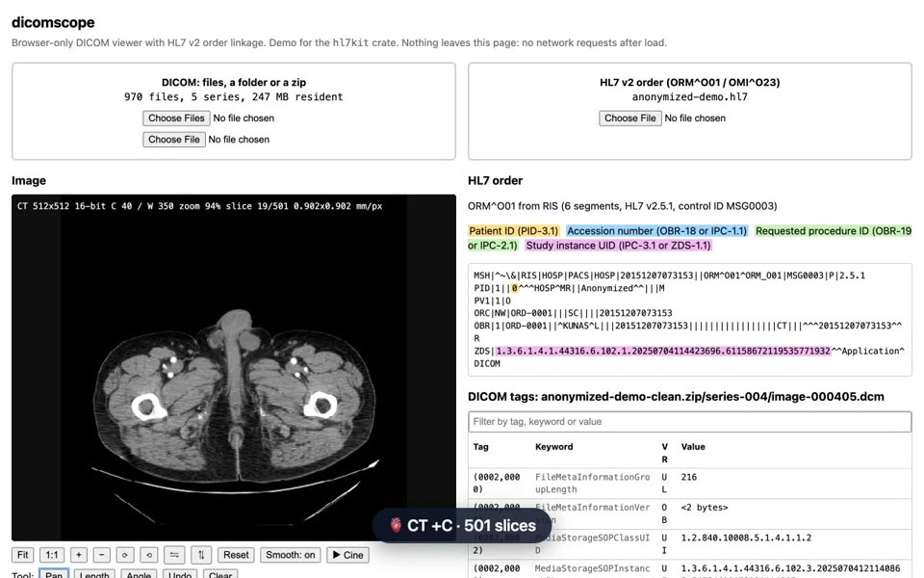Click the anonymized-demo.hl7 file name
The height and width of the screenshot is (578, 924).
pyautogui.click(x=689, y=96)
